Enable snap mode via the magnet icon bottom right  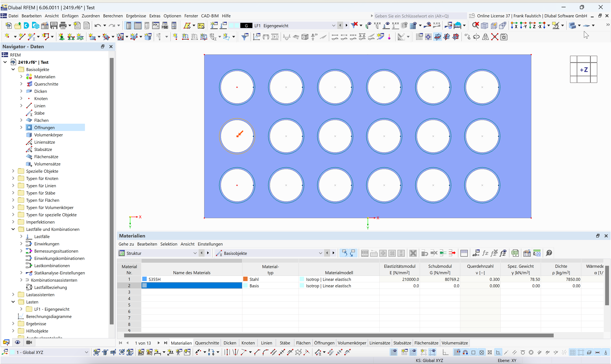click(465, 352)
